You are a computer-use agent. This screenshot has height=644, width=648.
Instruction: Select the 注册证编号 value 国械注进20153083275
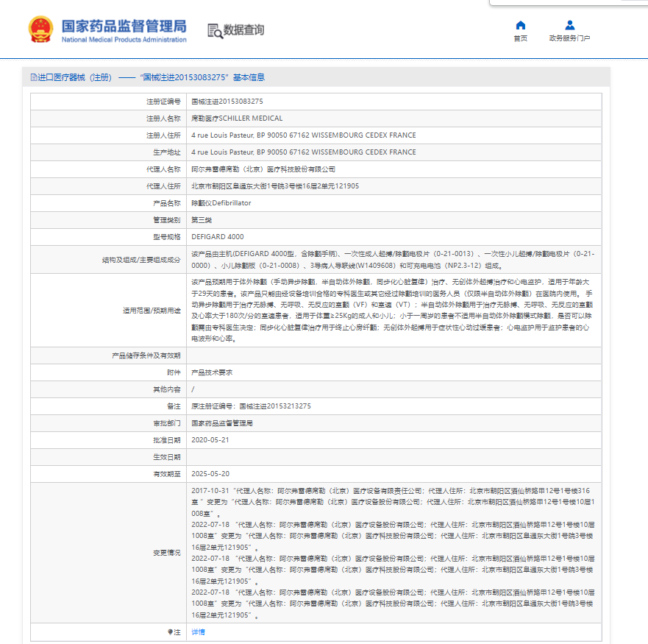(x=227, y=102)
